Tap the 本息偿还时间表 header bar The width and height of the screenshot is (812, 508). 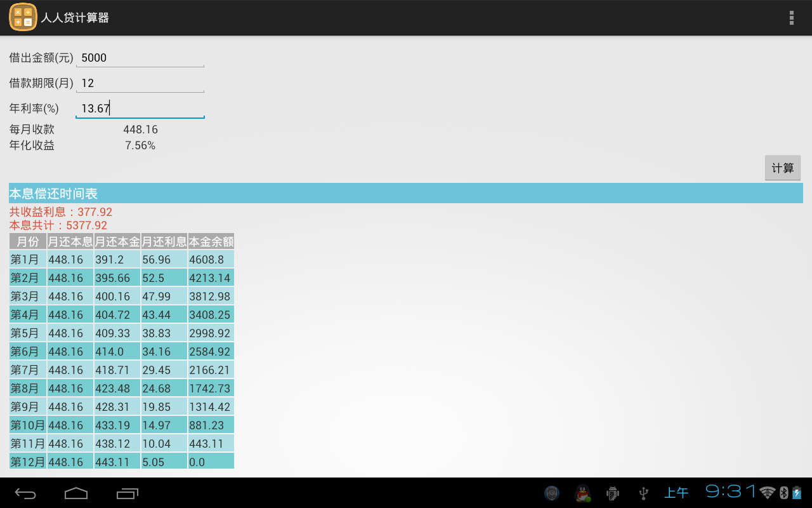pyautogui.click(x=406, y=193)
